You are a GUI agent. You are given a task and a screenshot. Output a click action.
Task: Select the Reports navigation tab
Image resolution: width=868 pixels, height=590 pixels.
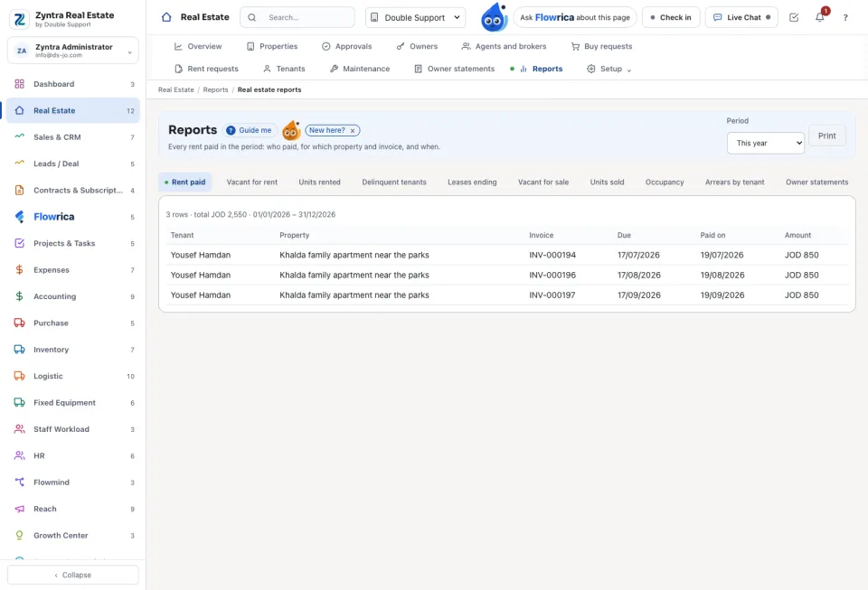click(541, 69)
